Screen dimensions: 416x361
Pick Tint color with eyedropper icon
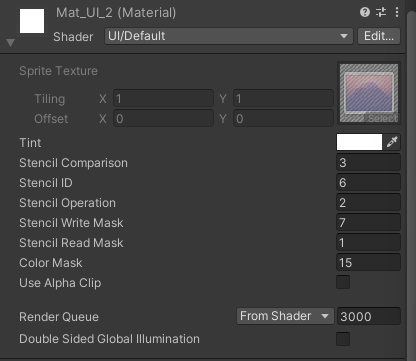click(x=392, y=142)
